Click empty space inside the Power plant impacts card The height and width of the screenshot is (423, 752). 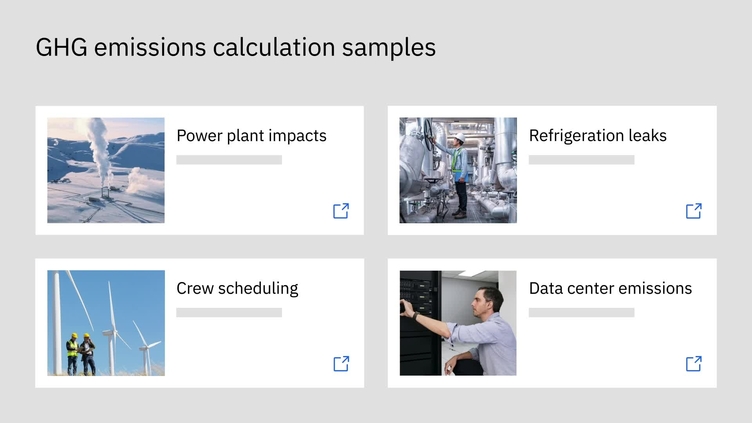point(250,200)
